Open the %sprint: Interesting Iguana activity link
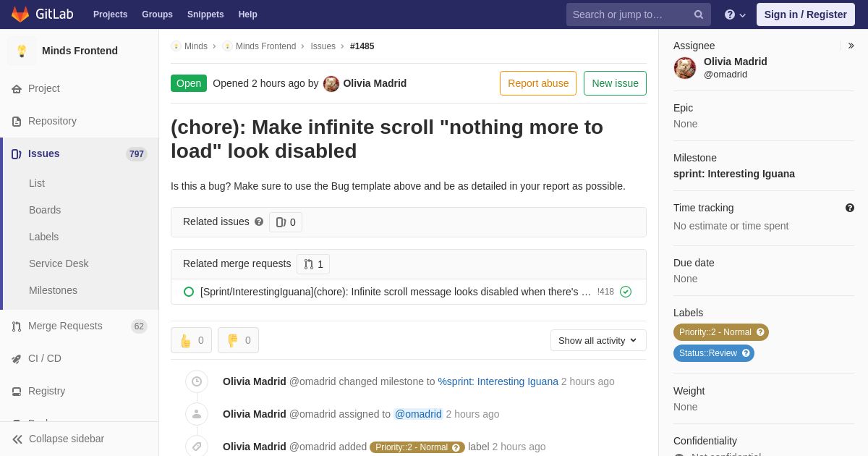The image size is (868, 456). click(x=498, y=381)
